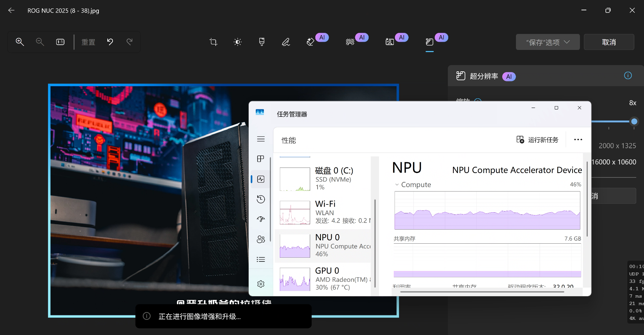Expand the Compute graph dropdown

tap(397, 185)
